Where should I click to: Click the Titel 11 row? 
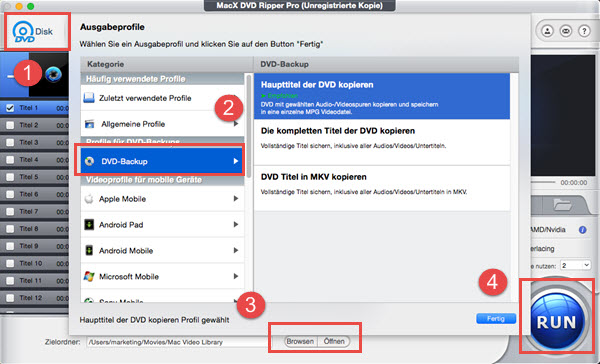(x=34, y=281)
